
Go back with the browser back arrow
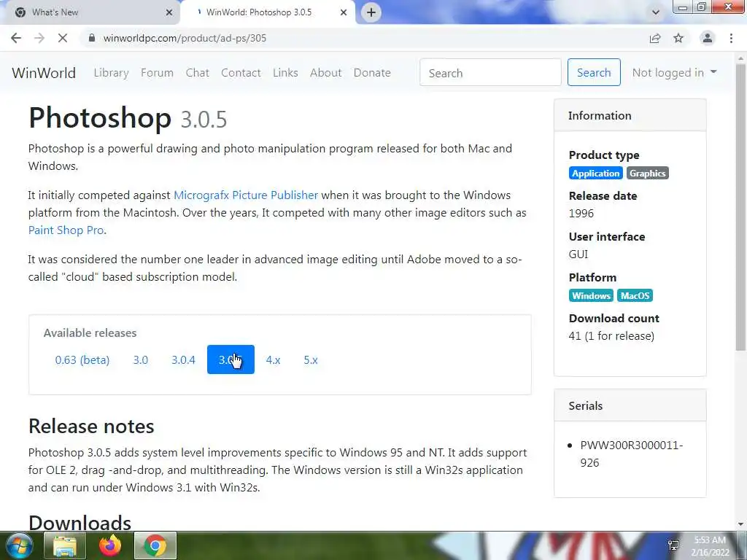pyautogui.click(x=16, y=38)
